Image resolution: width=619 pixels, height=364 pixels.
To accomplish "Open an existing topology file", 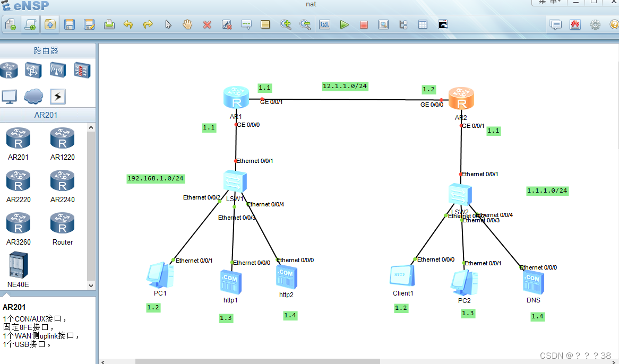I will click(x=50, y=25).
